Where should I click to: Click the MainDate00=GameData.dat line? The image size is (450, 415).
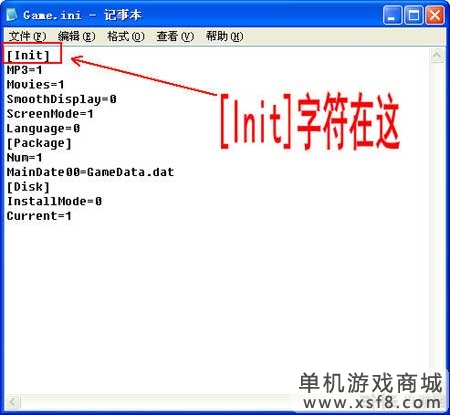[x=90, y=172]
